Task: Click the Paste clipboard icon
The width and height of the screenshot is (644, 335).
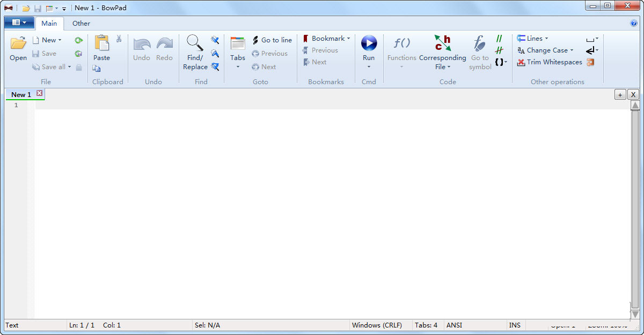Action: (101, 43)
